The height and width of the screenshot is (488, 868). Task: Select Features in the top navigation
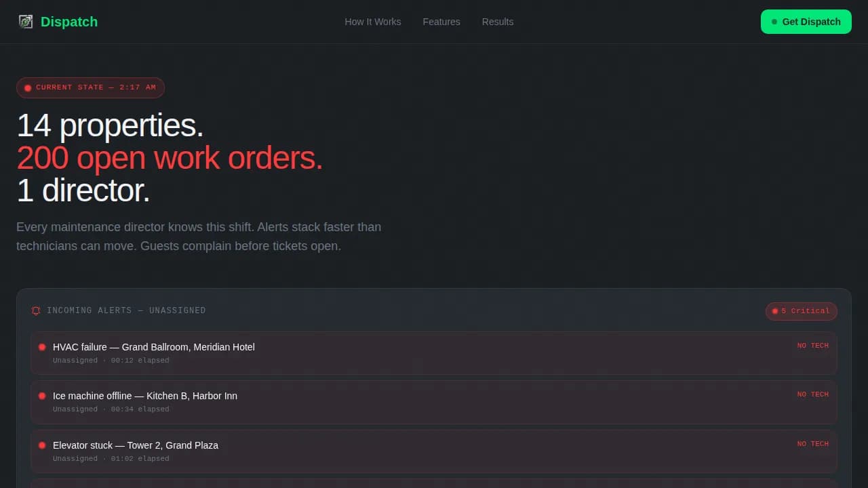coord(441,22)
